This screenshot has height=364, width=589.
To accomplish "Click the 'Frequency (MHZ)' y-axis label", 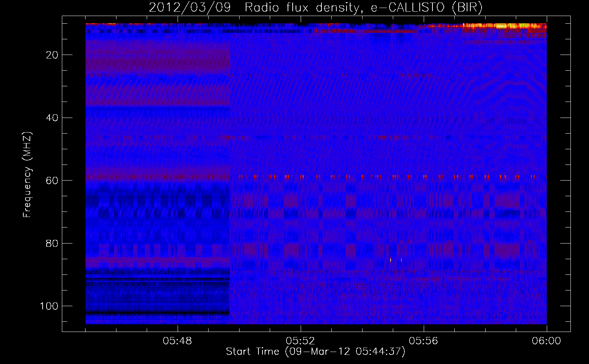I will pos(27,174).
